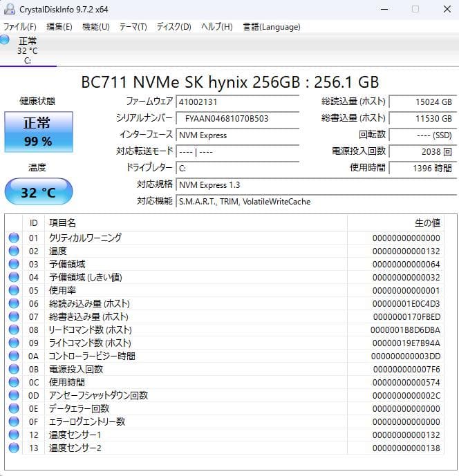The image size is (459, 476).
Task: Click status orb for リードコマンド数 row
Action: [x=14, y=330]
